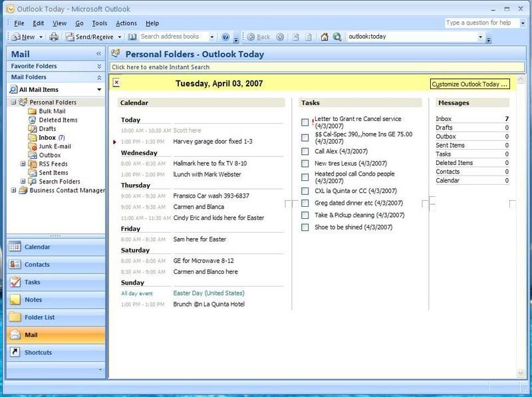Open the All Mail Items dropdown
The height and width of the screenshot is (397, 532).
point(99,90)
